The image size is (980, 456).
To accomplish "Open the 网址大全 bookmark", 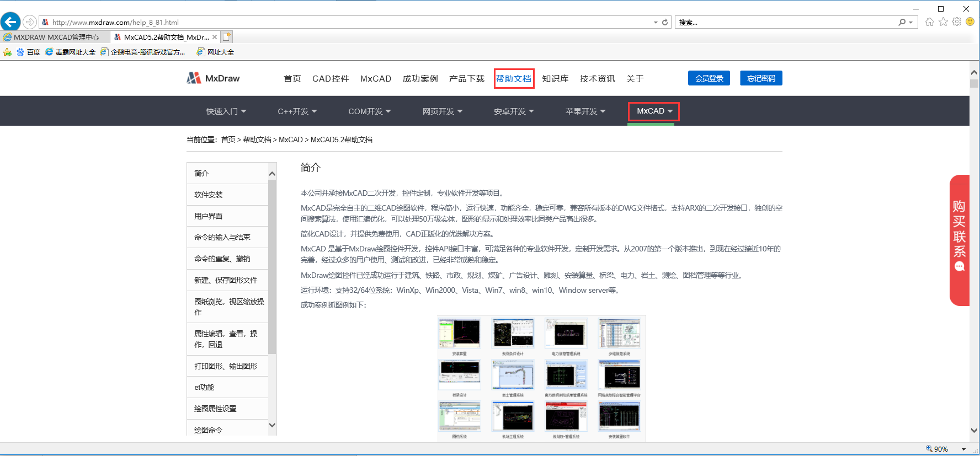I will (216, 52).
